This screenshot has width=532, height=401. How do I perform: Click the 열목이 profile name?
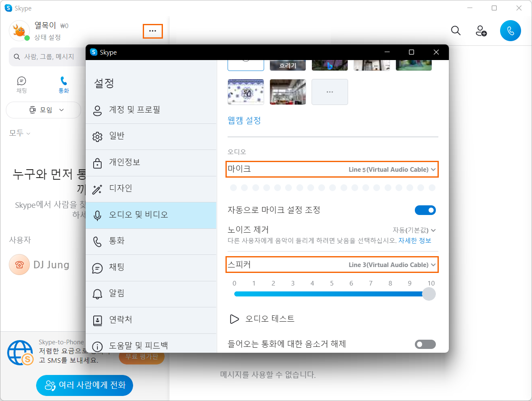(45, 25)
